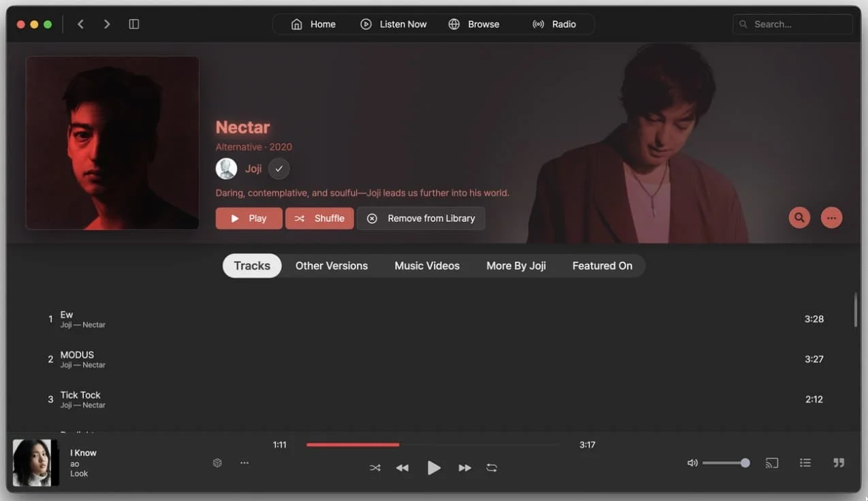Click the elapsed time 1:11
Screen dimensions: 868x501
279,445
